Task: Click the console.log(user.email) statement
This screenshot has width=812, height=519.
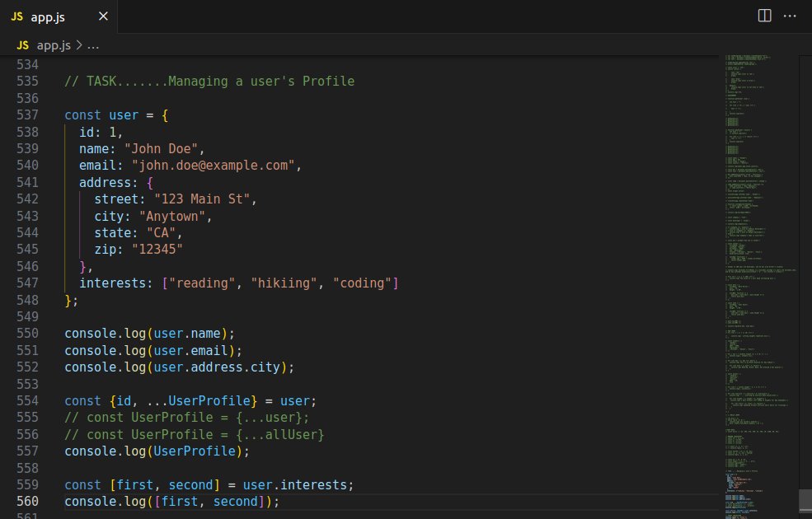Action: pyautogui.click(x=153, y=350)
